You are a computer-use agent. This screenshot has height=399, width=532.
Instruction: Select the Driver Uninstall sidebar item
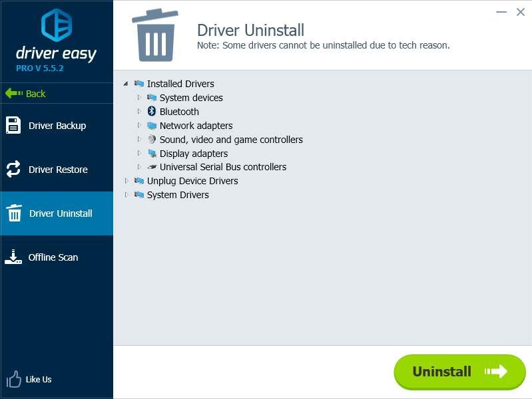[x=57, y=213]
